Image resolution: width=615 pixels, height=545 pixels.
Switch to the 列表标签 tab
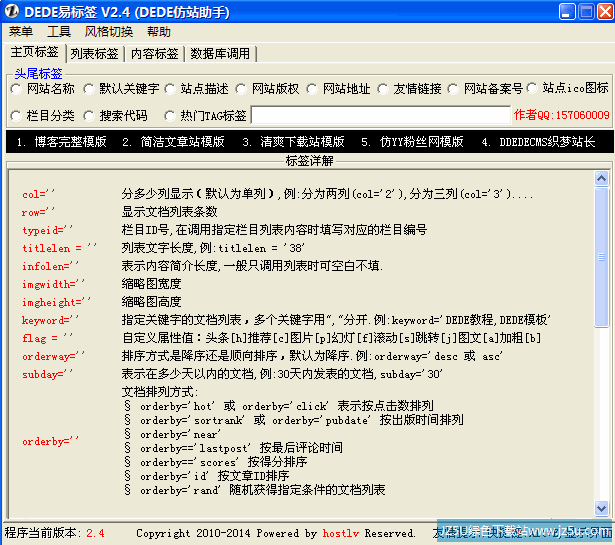point(95,54)
